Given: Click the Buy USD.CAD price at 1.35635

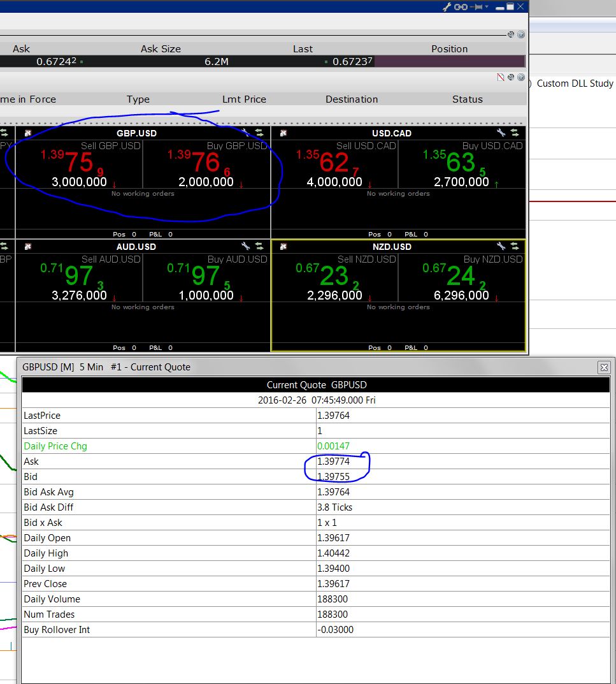Looking at the screenshot, I should [455, 163].
